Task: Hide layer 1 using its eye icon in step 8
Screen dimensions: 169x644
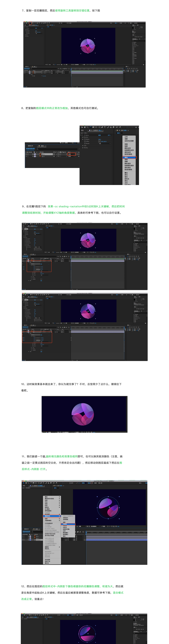Action: (26, 154)
